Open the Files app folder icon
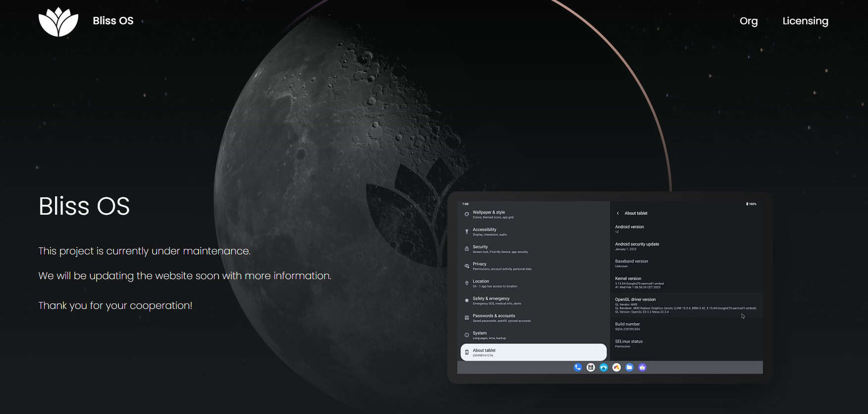The height and width of the screenshot is (414, 868). 629,367
